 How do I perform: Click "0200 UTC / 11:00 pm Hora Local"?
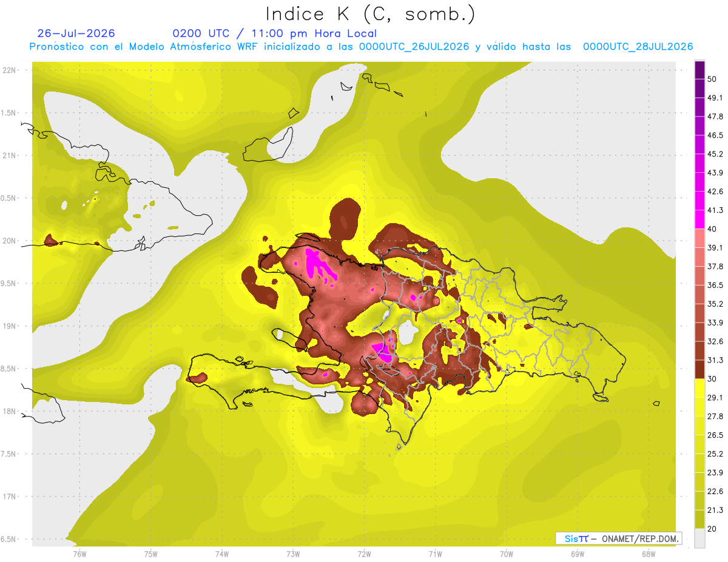(x=275, y=33)
